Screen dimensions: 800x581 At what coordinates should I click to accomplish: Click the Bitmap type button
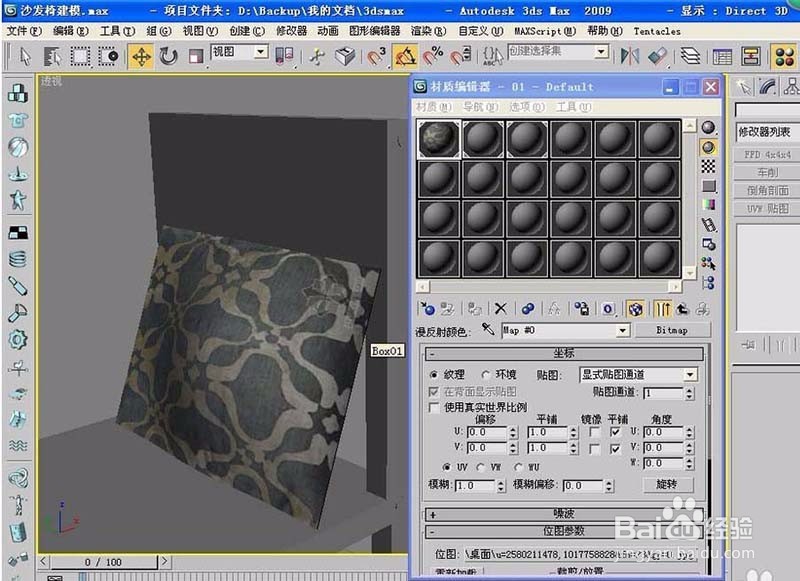673,330
